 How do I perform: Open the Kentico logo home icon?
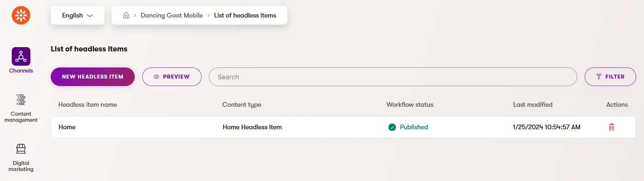[x=21, y=15]
